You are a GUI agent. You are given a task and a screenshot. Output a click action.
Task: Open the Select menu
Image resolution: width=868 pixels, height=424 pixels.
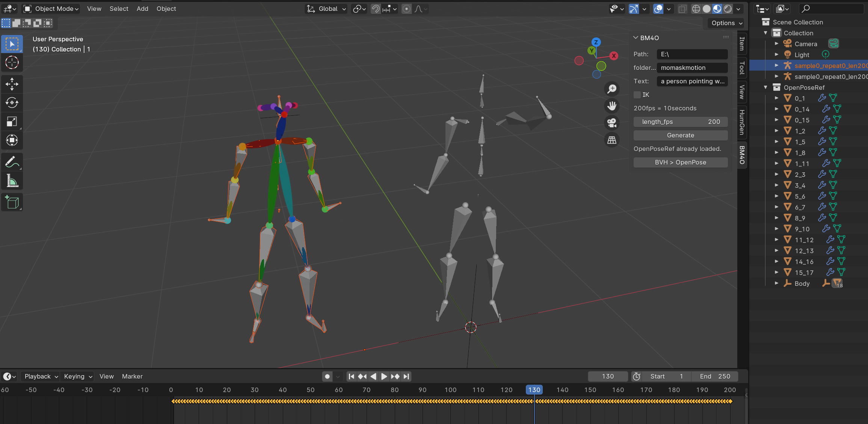[x=119, y=9]
